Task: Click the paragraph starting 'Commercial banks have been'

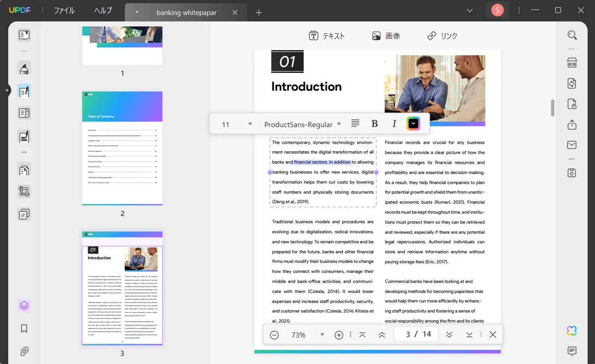Action: click(435, 301)
